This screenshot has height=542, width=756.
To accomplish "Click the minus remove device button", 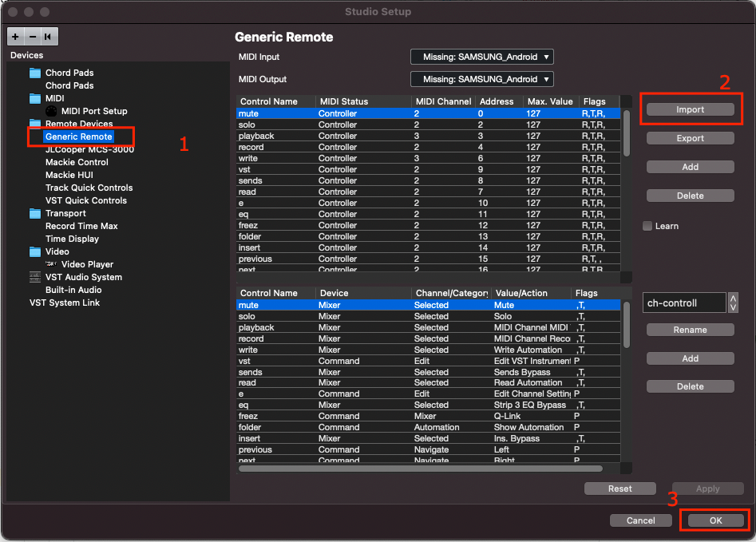I will point(32,37).
